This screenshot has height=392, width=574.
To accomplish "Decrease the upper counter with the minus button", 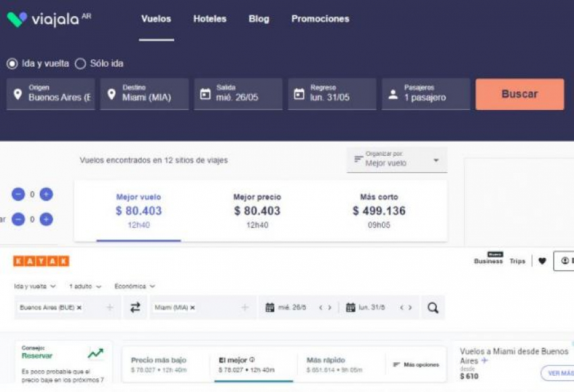I will point(18,194).
